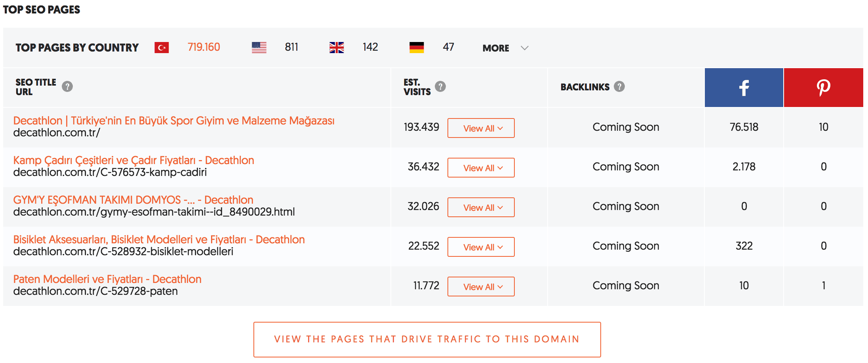Click URL decathlon.com.tr/C-576573-kamp-cadiri
The width and height of the screenshot is (868, 363).
point(110,172)
